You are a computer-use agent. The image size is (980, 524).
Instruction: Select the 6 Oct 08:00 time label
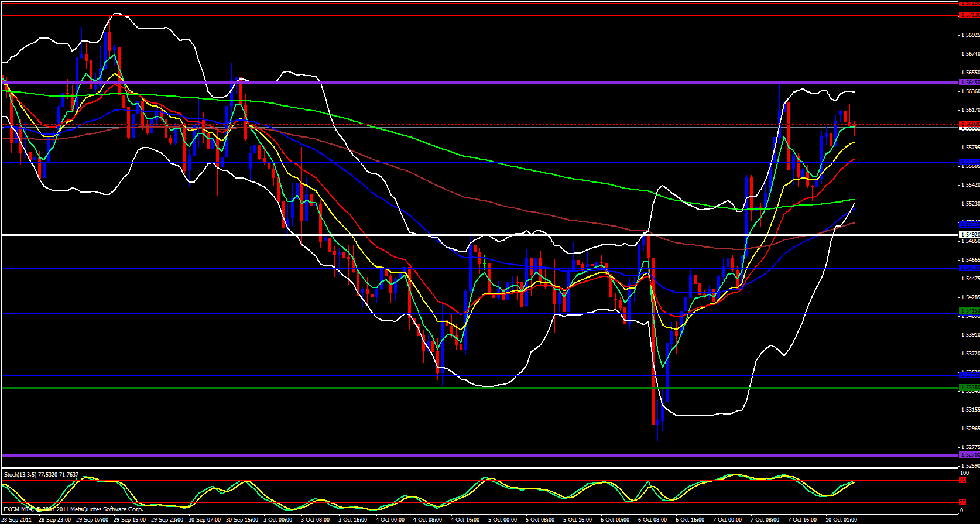coord(653,520)
